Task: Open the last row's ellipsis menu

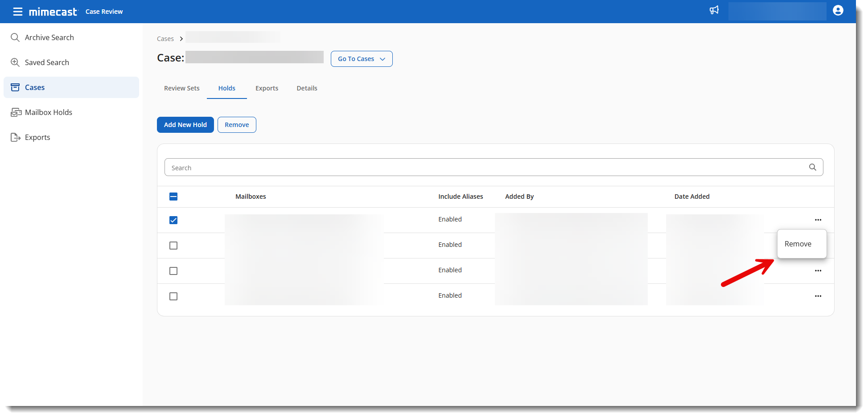Action: 818,296
